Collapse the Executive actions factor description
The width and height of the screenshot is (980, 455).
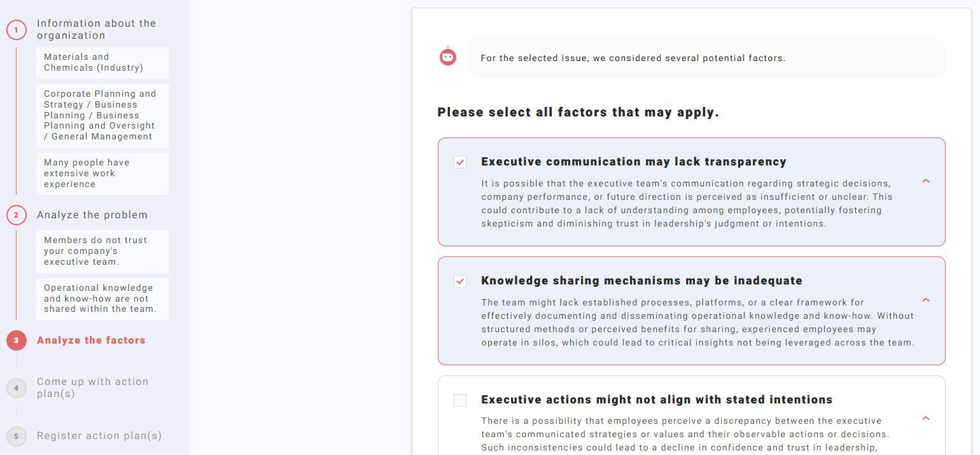[926, 419]
